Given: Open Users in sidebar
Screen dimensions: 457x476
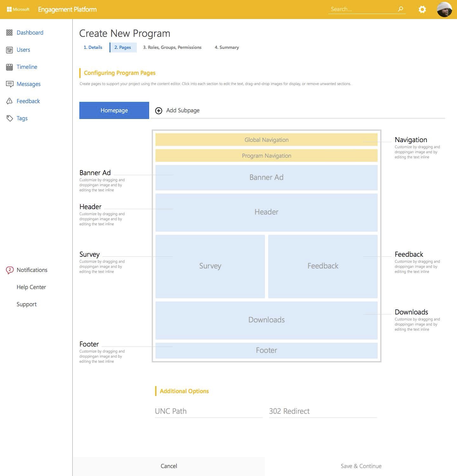Looking at the screenshot, I should [x=23, y=50].
